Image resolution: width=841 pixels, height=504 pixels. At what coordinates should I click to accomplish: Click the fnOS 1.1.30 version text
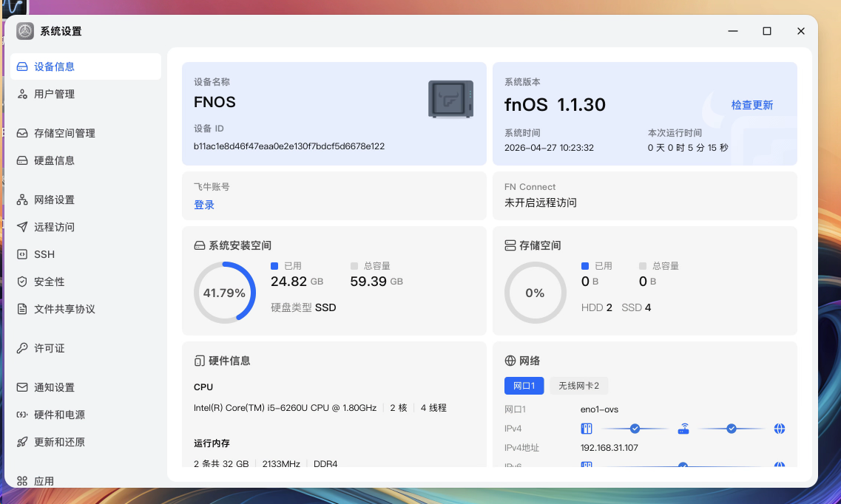555,104
